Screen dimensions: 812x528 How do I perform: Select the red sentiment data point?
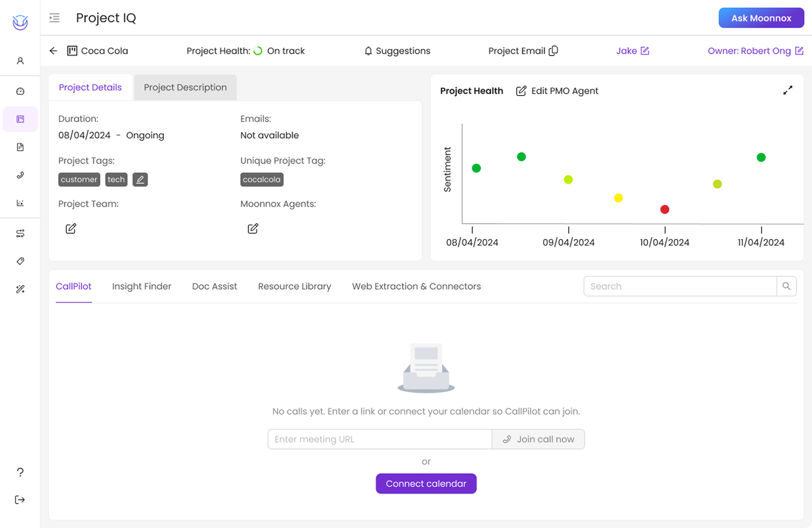click(665, 209)
